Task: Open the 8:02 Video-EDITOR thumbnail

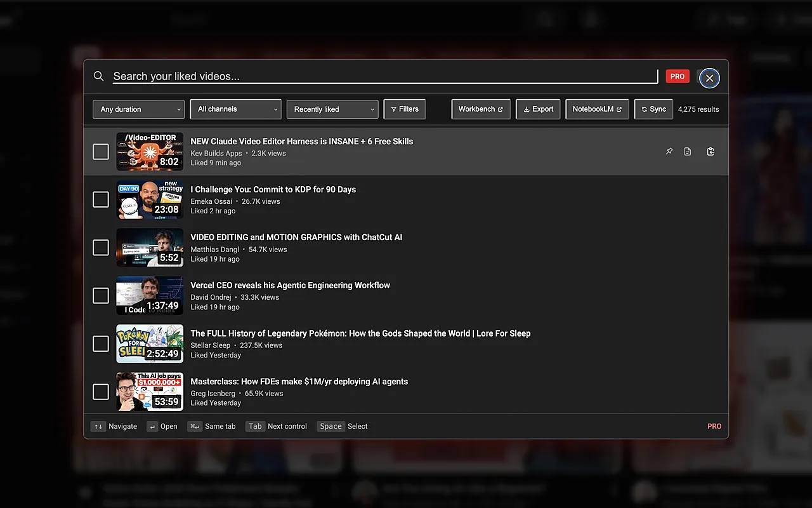Action: 150,152
